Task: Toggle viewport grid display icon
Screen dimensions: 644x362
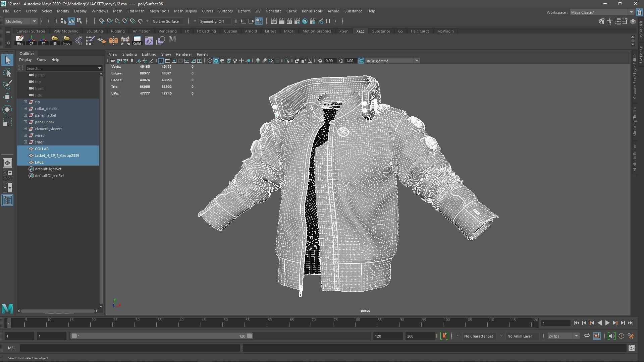Action: 161,61
